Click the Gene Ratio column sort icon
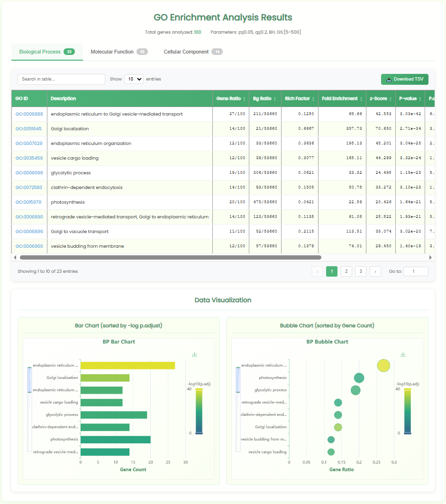Screen dimensions: 446x504 (x=244, y=99)
